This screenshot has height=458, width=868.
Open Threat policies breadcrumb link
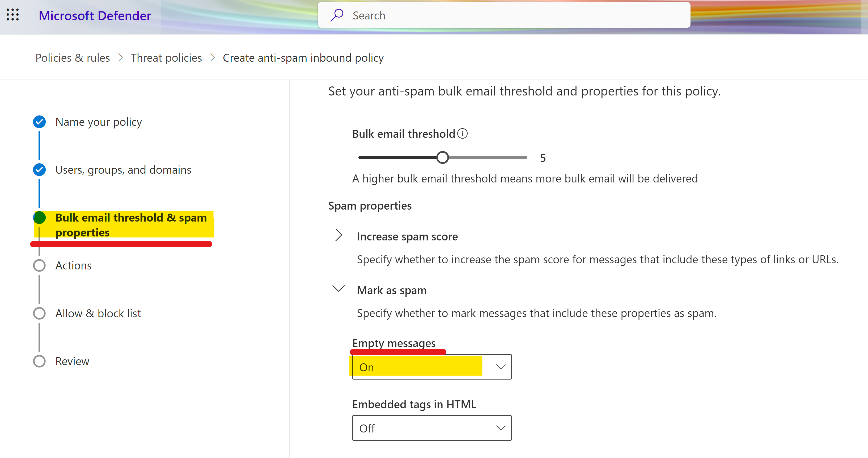(x=166, y=58)
